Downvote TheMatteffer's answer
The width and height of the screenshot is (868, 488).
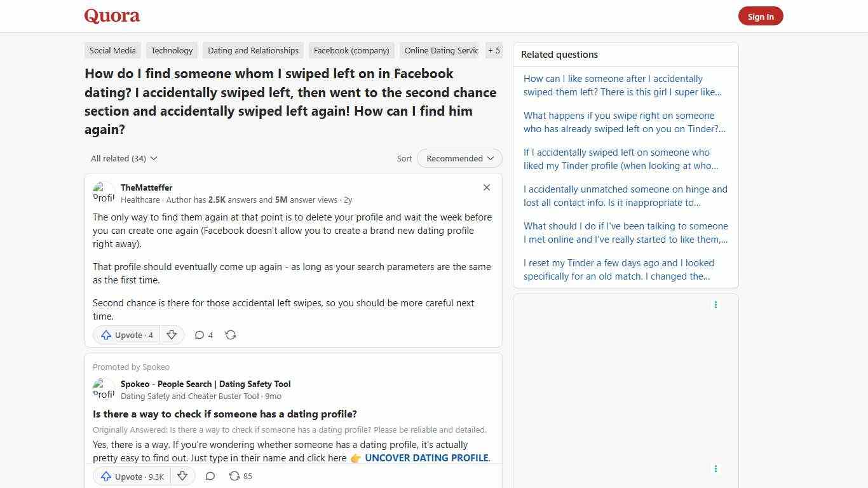[x=172, y=335]
